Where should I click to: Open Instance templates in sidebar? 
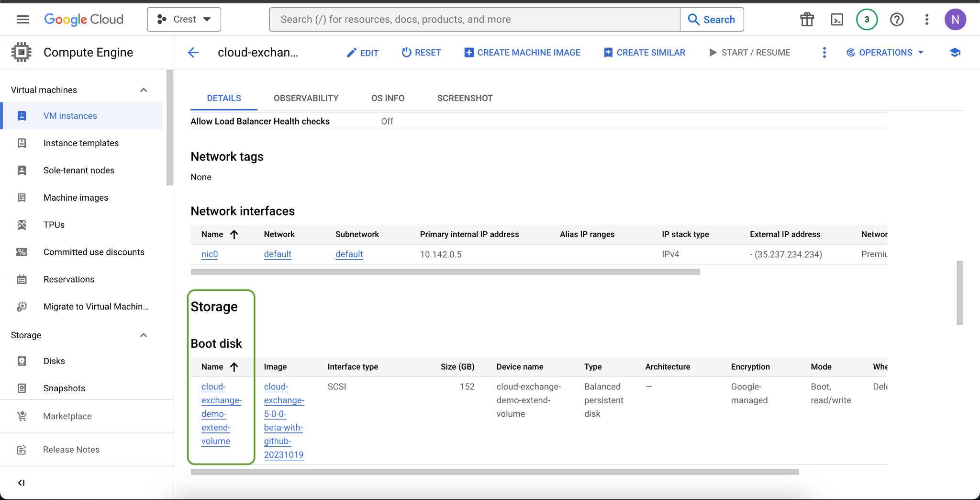point(82,143)
